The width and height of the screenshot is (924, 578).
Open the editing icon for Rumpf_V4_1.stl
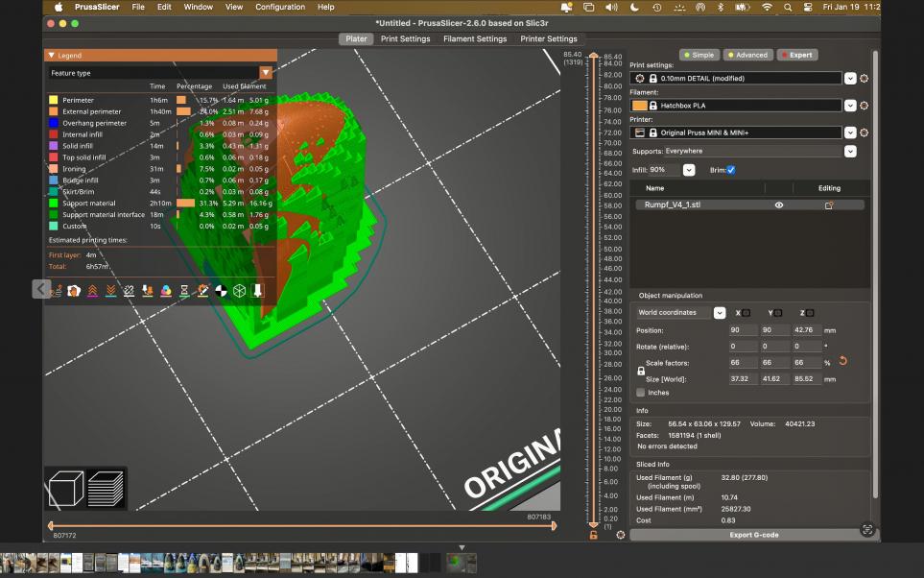[x=829, y=205]
